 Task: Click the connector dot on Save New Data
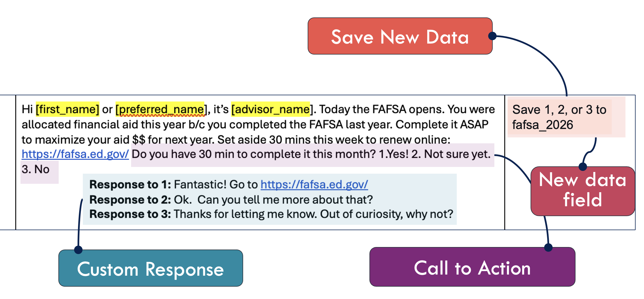(492, 36)
